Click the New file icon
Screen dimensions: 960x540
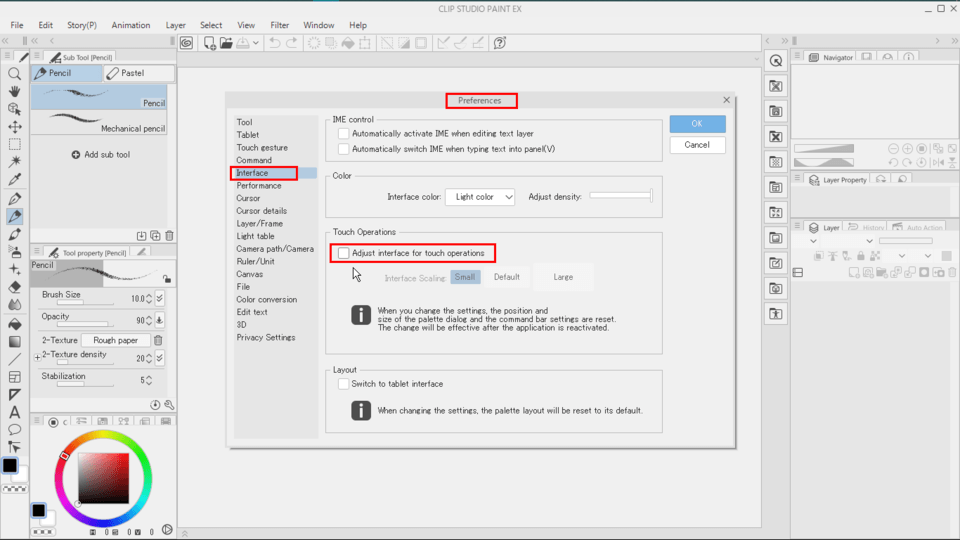209,43
